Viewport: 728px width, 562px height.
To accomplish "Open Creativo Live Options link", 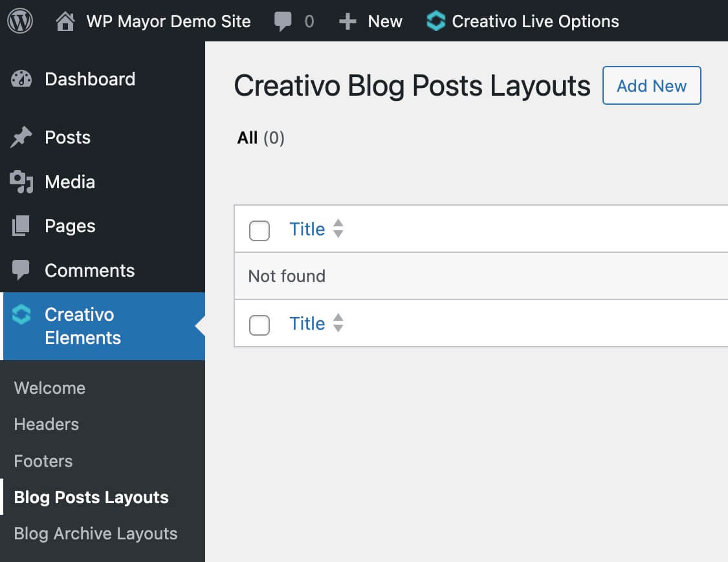I will pos(535,21).
